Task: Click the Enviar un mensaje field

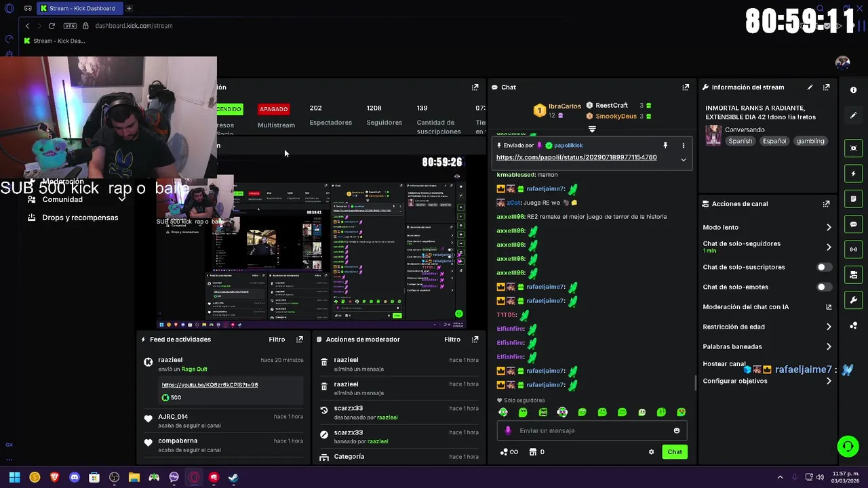Action: (x=593, y=431)
